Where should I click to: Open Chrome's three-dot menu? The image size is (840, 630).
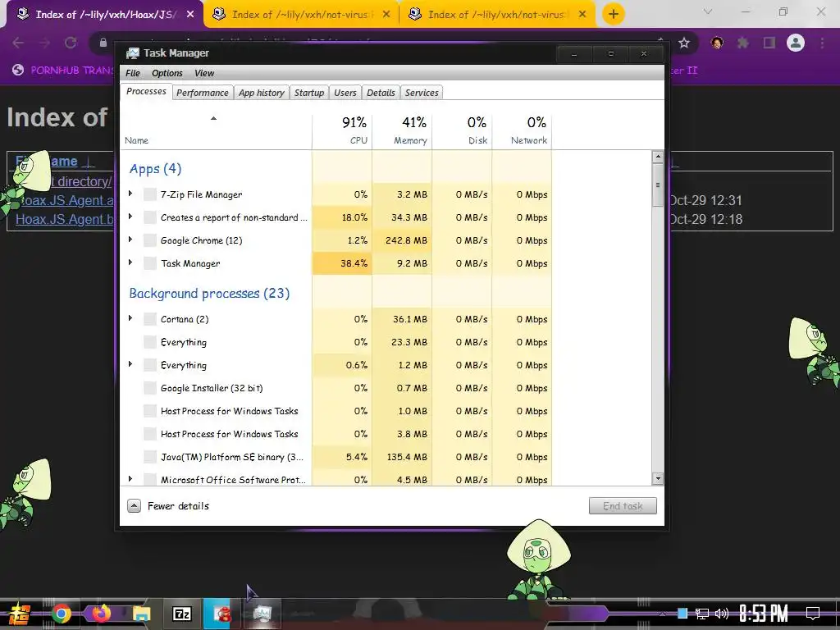click(822, 43)
